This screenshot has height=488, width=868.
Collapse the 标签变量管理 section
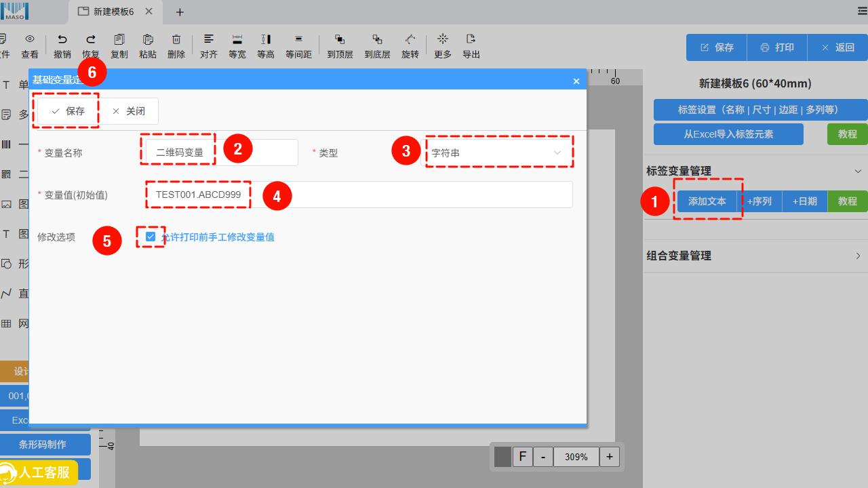(x=858, y=171)
